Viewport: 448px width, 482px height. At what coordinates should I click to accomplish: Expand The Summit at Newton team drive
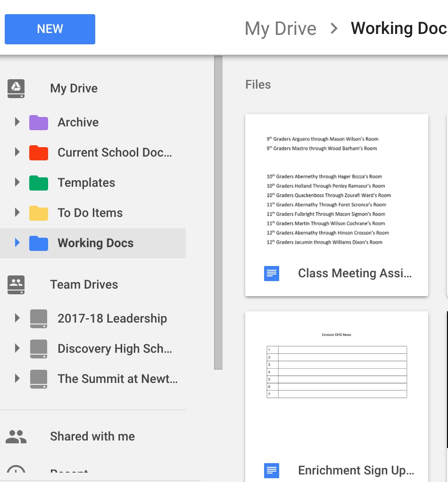click(x=17, y=379)
